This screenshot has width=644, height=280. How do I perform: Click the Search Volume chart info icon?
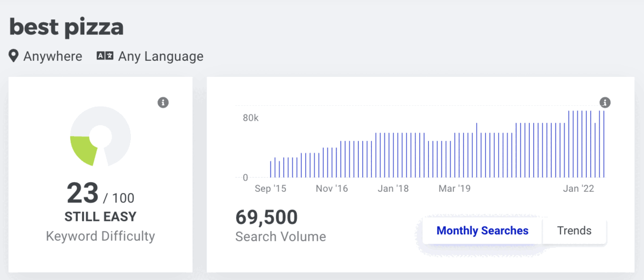(605, 102)
